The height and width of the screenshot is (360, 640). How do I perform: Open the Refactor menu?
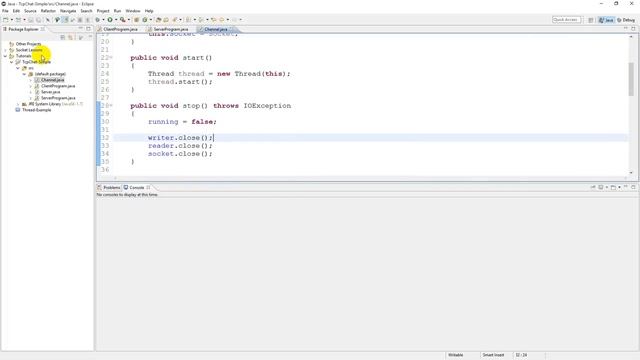pos(48,11)
